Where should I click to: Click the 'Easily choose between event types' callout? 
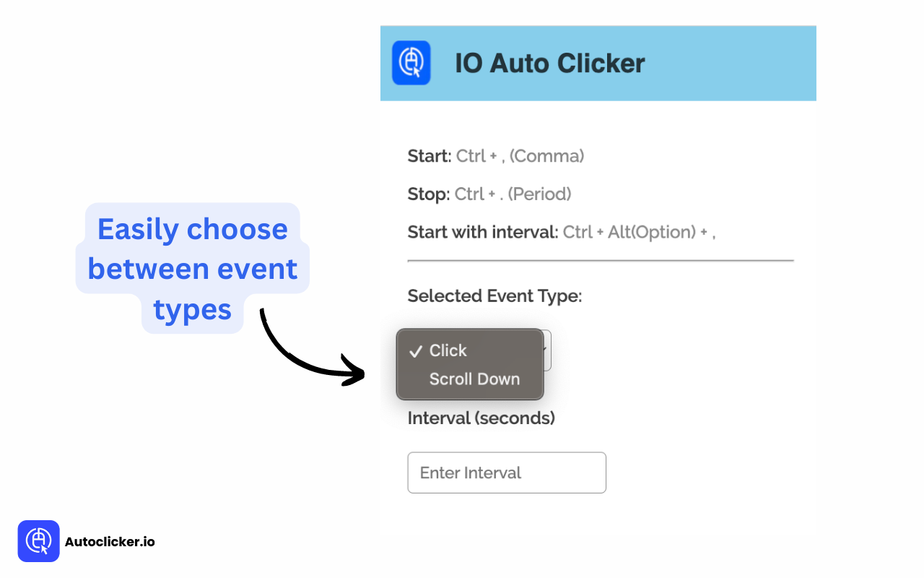coord(192,269)
